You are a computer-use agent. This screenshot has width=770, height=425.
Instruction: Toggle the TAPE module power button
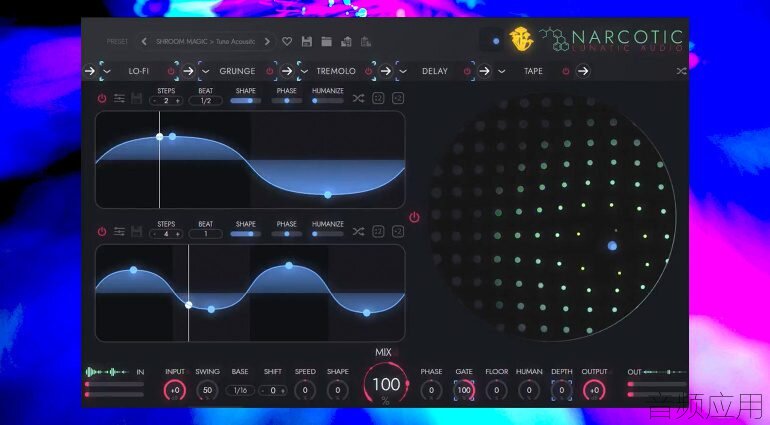(566, 71)
